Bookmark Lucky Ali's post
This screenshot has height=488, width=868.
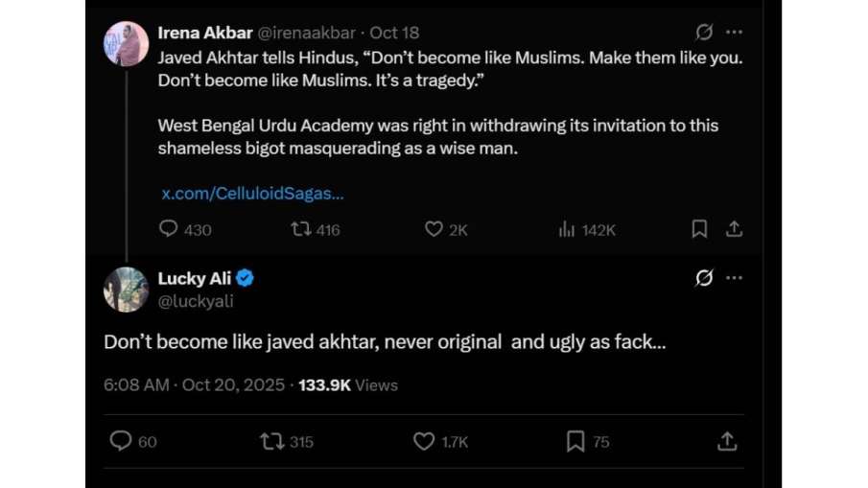click(575, 441)
